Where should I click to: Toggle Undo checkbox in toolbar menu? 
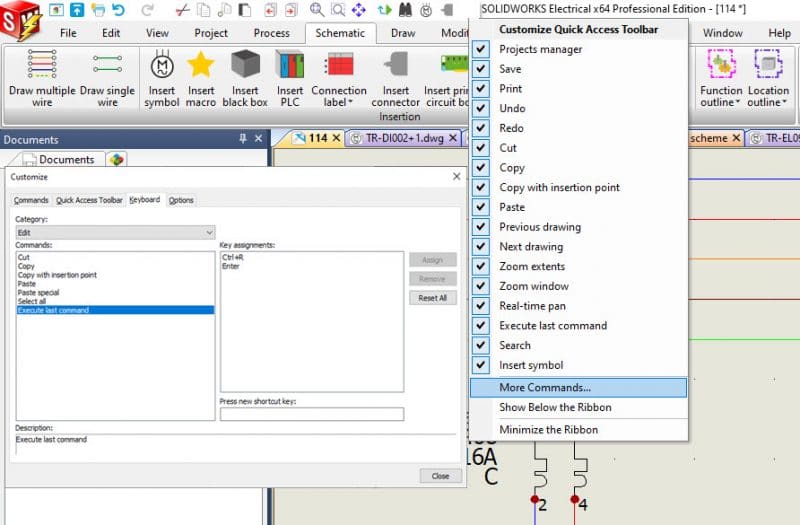481,108
